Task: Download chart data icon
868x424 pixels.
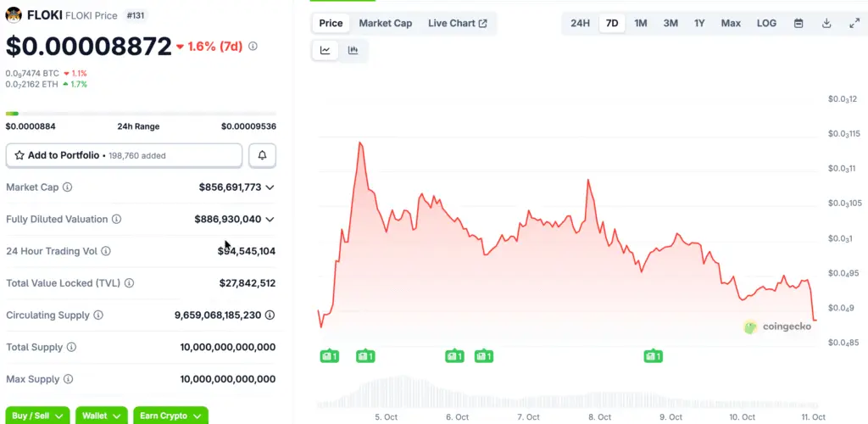Action: coord(826,23)
